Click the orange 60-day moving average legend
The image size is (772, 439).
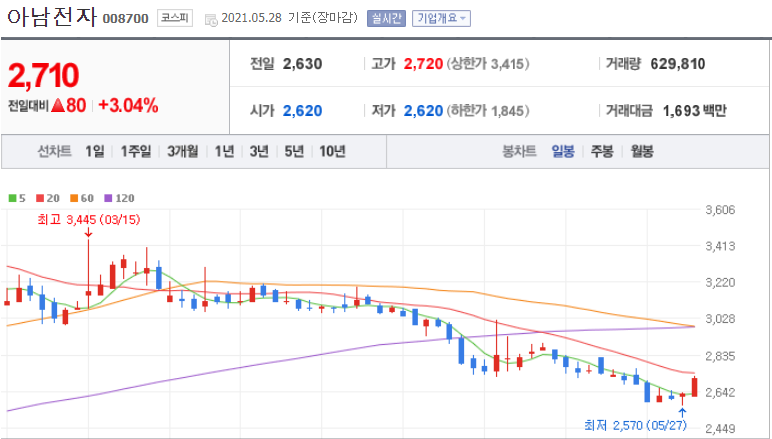(x=82, y=198)
